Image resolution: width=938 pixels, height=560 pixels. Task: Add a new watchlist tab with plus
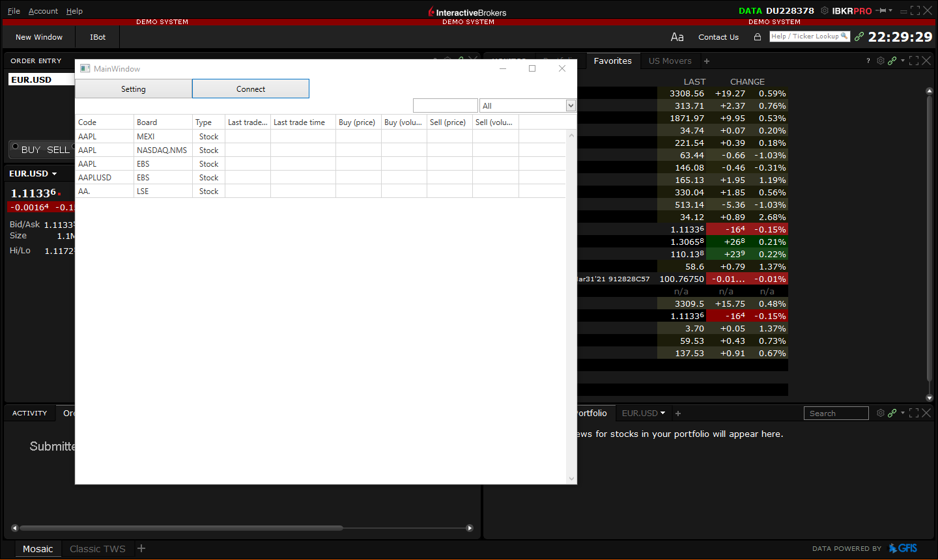(707, 61)
